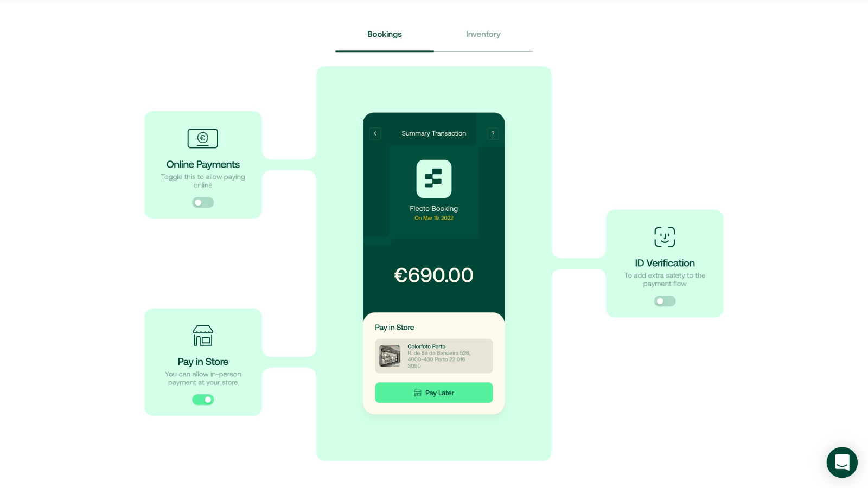Click the Flecto Booking label

click(x=434, y=208)
